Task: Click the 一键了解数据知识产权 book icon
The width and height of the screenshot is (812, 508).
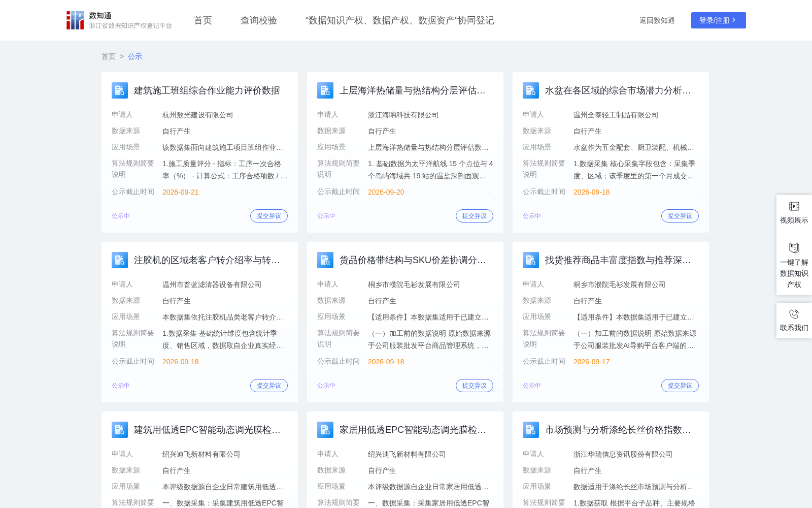Action: click(x=794, y=248)
